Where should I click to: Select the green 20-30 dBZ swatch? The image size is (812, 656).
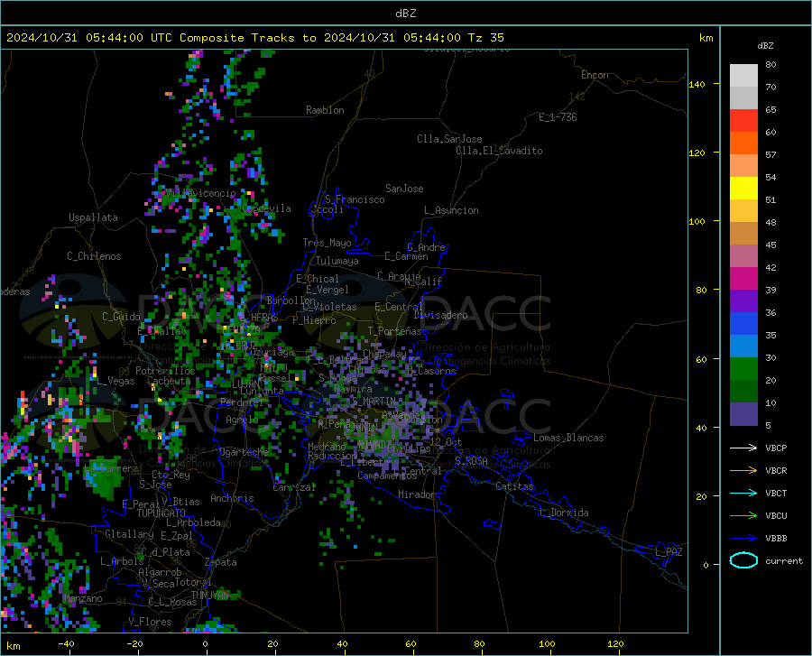tap(743, 369)
